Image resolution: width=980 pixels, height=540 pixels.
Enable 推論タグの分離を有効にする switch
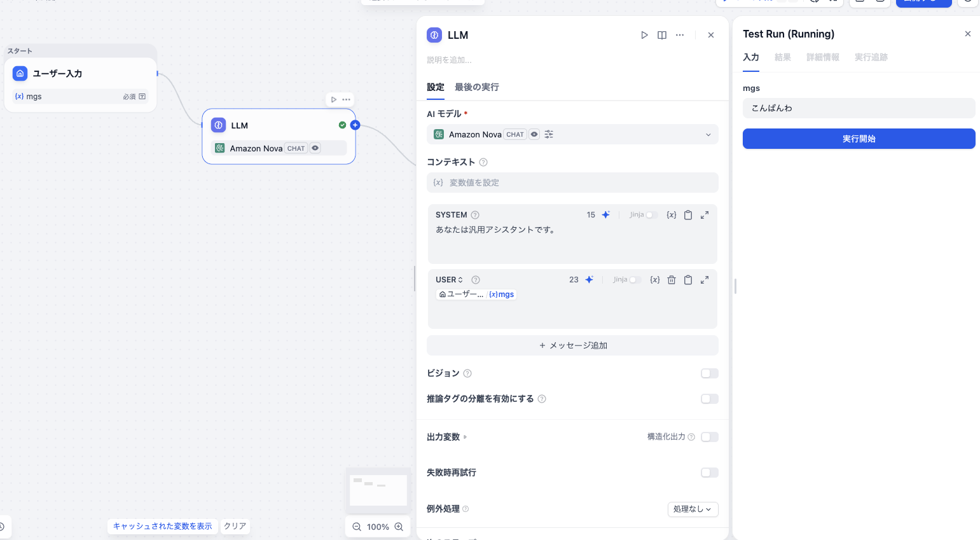710,399
